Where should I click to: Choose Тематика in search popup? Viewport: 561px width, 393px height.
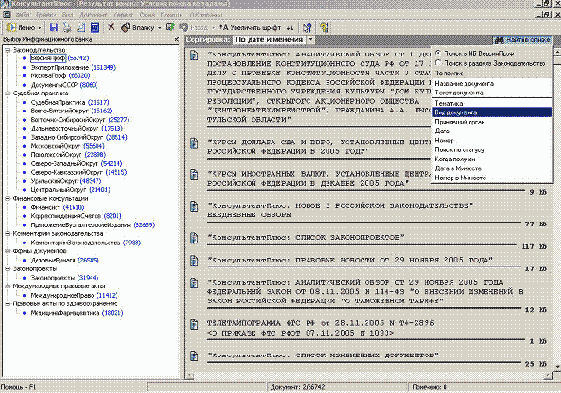pos(492,103)
